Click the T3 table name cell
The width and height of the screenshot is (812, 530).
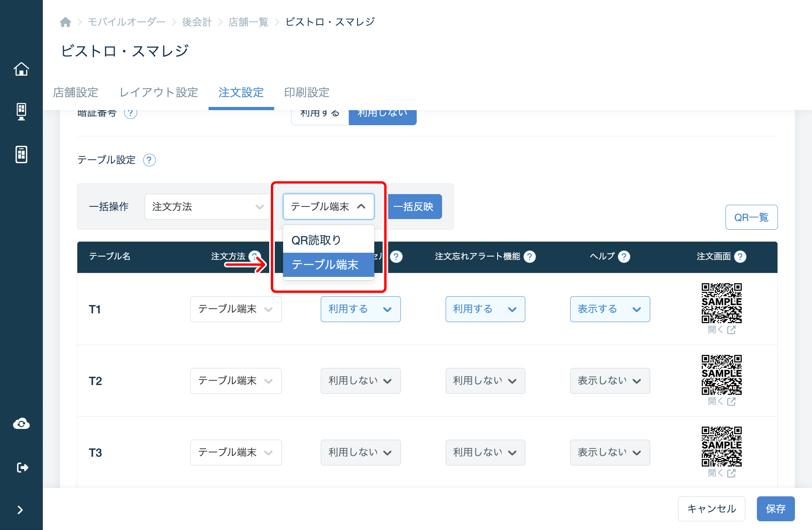click(x=96, y=453)
